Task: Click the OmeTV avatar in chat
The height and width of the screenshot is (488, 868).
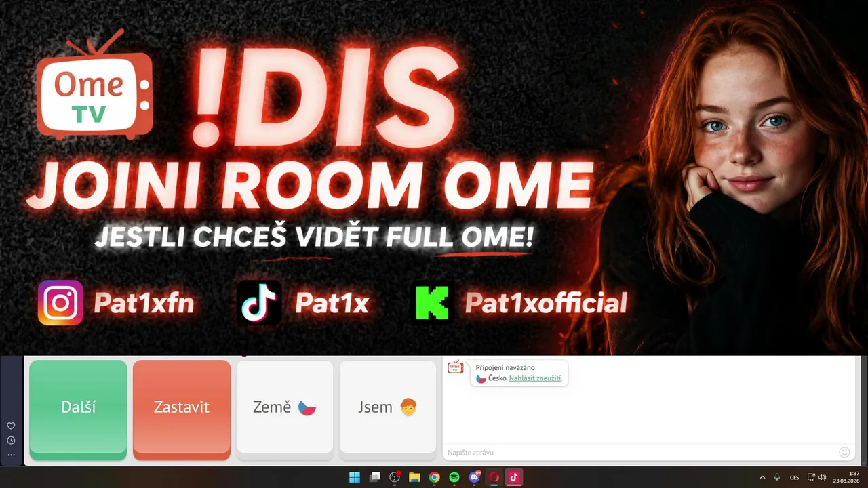Action: coord(455,367)
